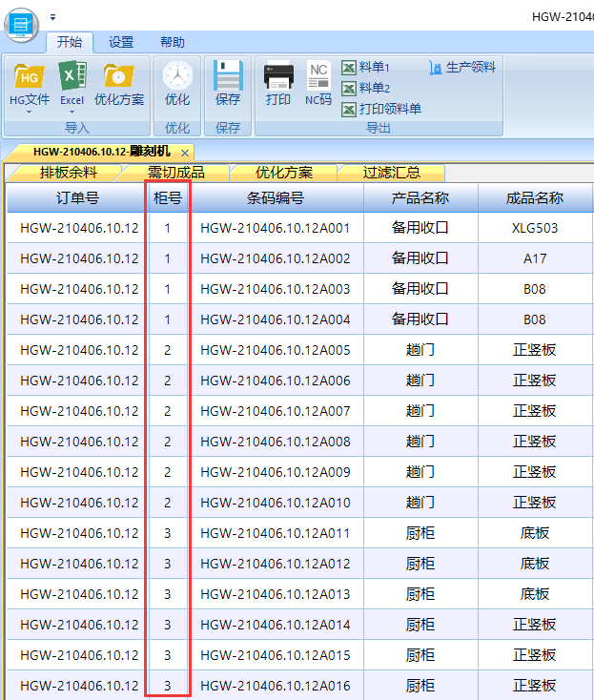Select barcode cell HGW-210406.10.12A005
Image resolution: width=594 pixels, height=700 pixels.
[276, 350]
